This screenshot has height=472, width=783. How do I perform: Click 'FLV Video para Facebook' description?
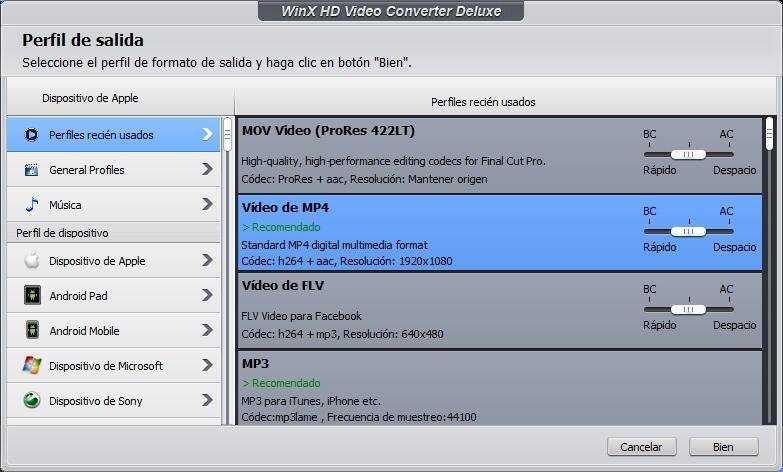[x=301, y=316]
